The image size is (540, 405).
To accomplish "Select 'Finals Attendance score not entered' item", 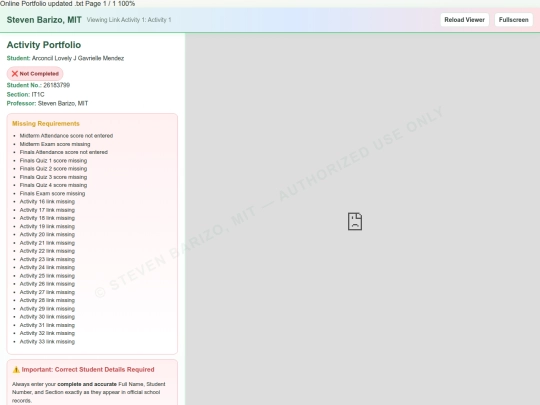I will click(x=64, y=152).
